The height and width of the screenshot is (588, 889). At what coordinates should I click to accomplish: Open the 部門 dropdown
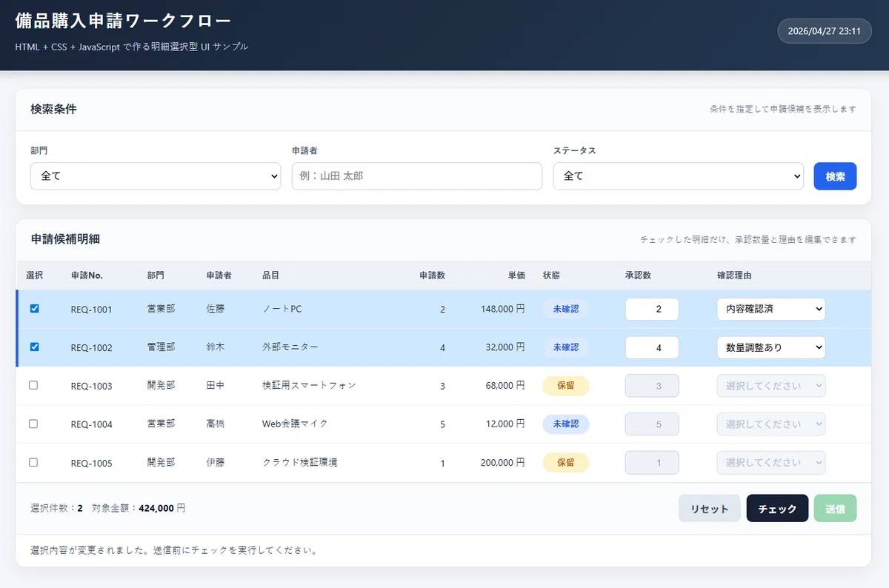156,176
